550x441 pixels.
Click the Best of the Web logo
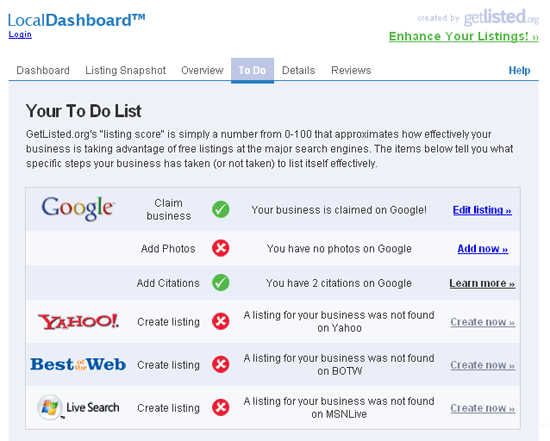click(78, 365)
